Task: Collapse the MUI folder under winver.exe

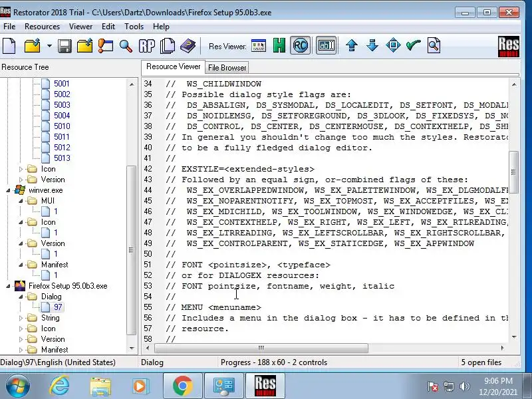Action: pyautogui.click(x=21, y=201)
